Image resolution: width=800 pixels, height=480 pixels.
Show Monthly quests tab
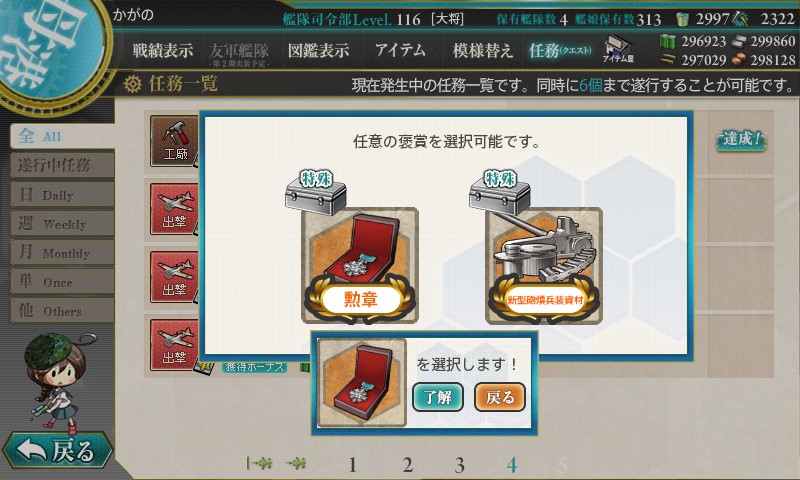[x=62, y=252]
